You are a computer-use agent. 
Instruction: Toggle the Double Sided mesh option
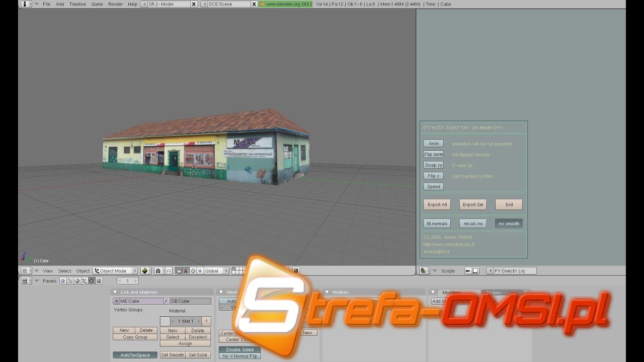(x=239, y=349)
